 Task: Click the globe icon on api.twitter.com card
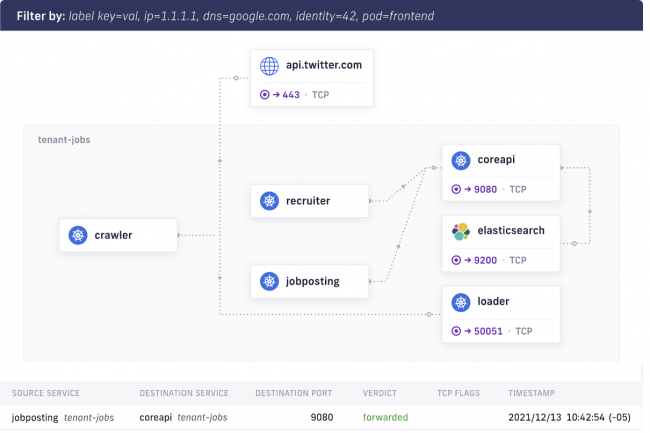point(269,66)
